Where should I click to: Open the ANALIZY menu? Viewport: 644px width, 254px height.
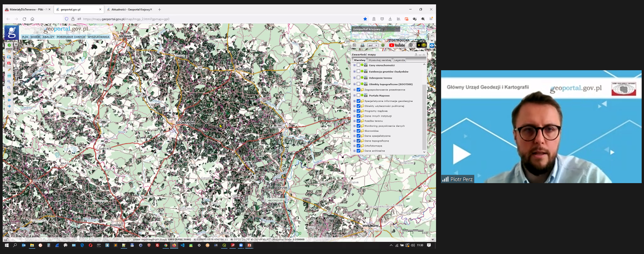click(48, 37)
